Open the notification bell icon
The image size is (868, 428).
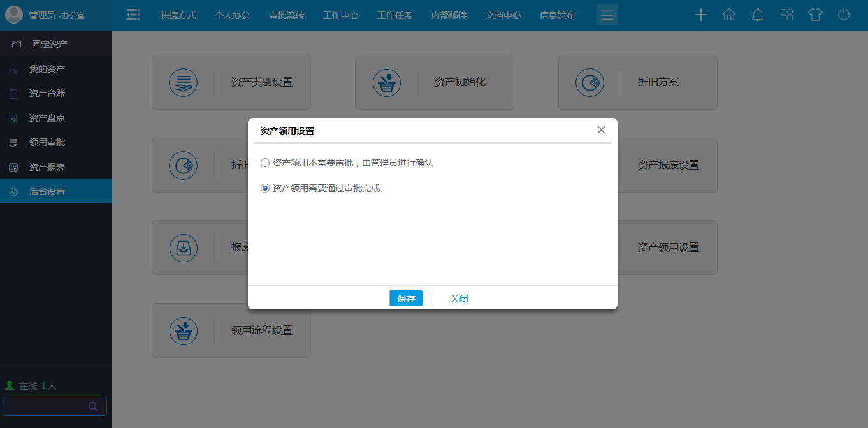coord(758,15)
